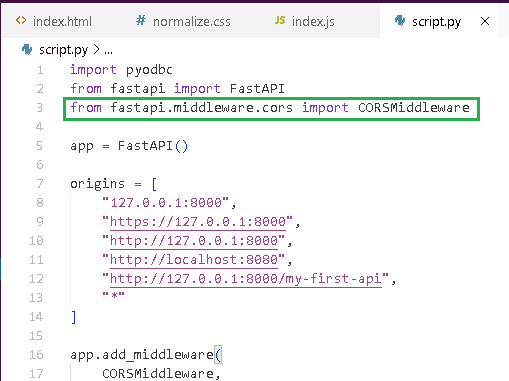
Task: Click script.py in the breadcrumb path
Action: coord(63,50)
